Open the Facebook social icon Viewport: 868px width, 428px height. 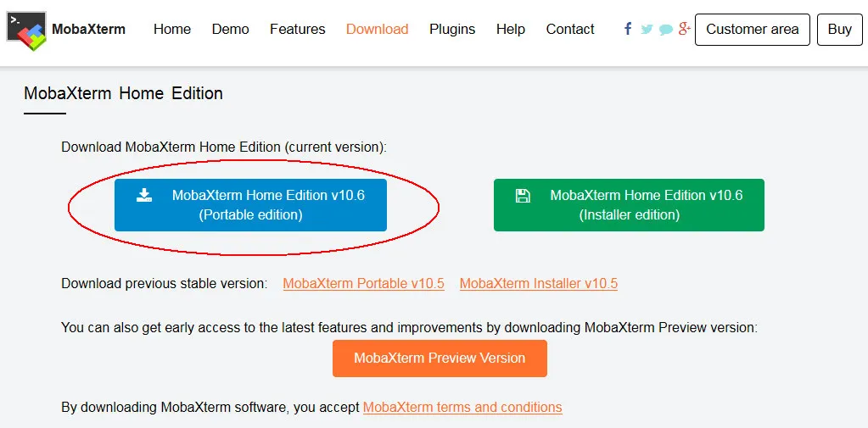[x=628, y=29]
